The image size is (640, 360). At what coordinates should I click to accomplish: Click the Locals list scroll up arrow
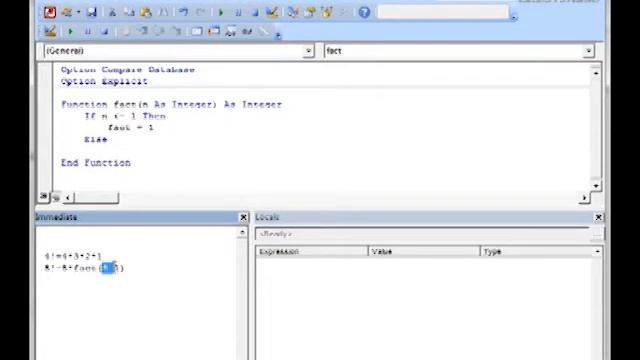click(x=598, y=251)
